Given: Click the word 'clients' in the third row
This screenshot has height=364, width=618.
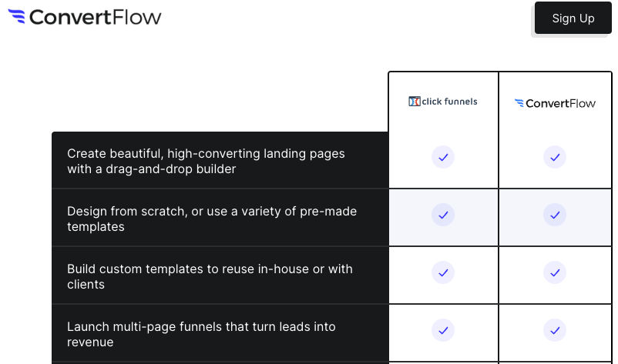Looking at the screenshot, I should [86, 284].
